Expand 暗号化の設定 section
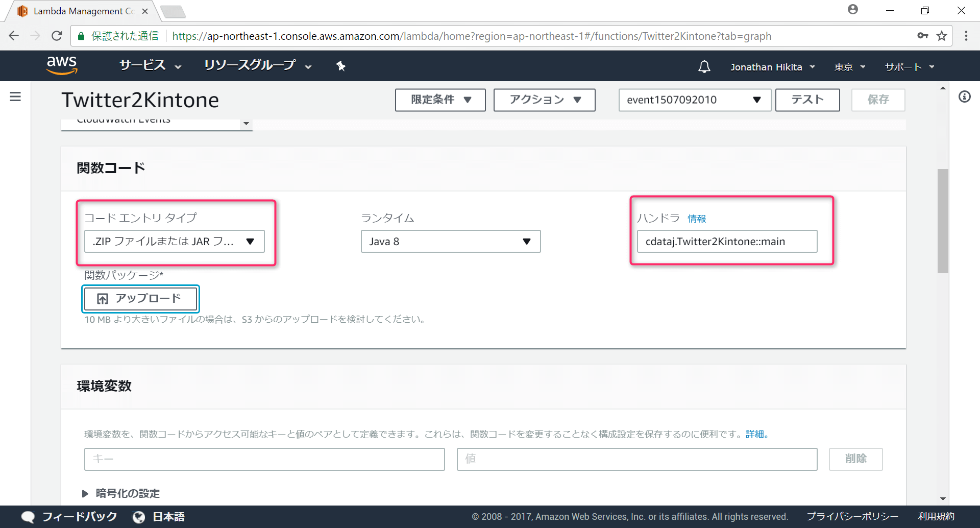The image size is (980, 528). tap(121, 493)
